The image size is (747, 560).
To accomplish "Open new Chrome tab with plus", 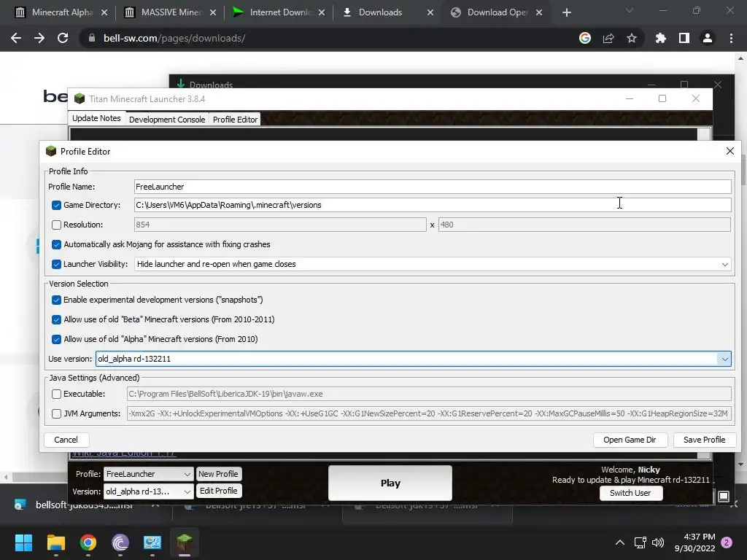I will pos(566,12).
